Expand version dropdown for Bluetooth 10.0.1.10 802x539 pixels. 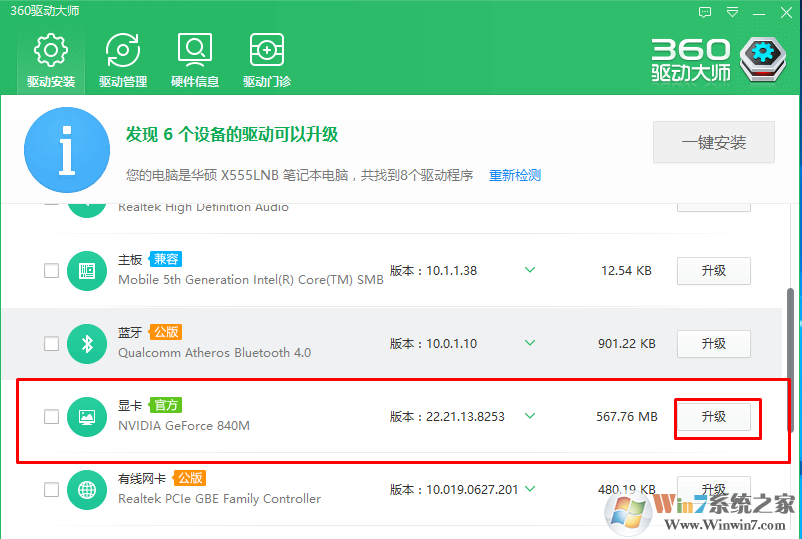pyautogui.click(x=530, y=343)
